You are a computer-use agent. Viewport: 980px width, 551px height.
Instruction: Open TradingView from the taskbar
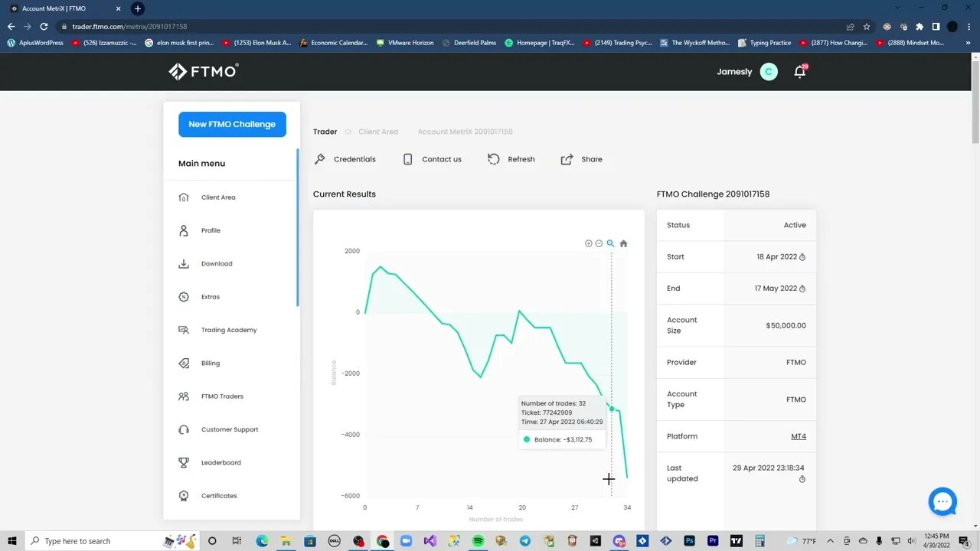tap(737, 541)
